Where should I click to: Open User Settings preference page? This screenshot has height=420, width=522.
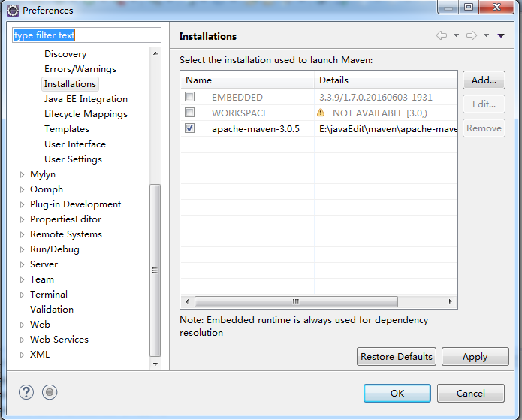[x=73, y=159]
